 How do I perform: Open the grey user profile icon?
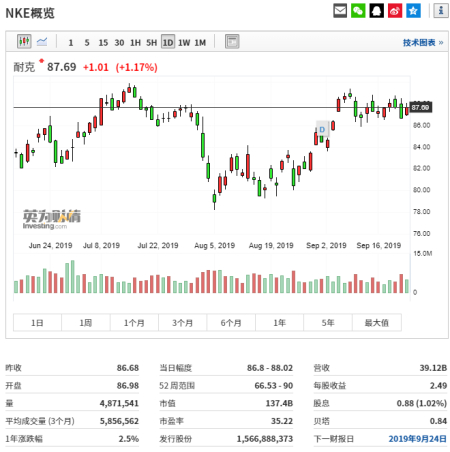click(x=441, y=11)
